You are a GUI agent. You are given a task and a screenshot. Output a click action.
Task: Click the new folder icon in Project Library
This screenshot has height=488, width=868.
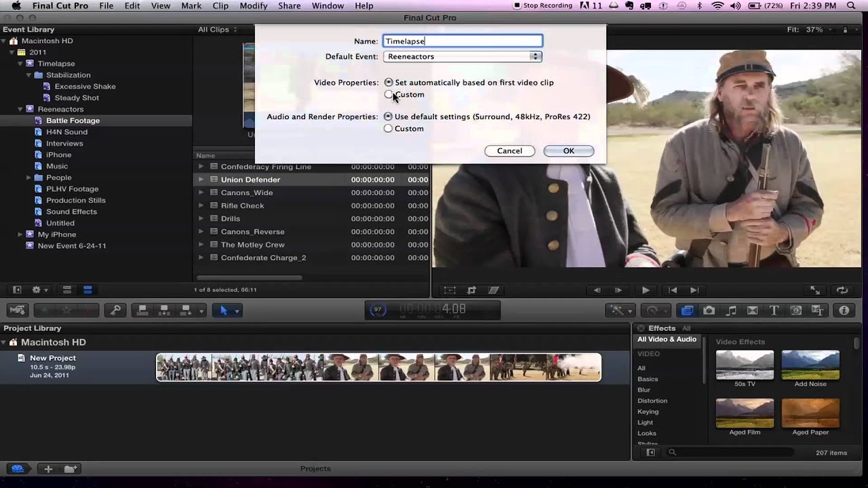(70, 468)
